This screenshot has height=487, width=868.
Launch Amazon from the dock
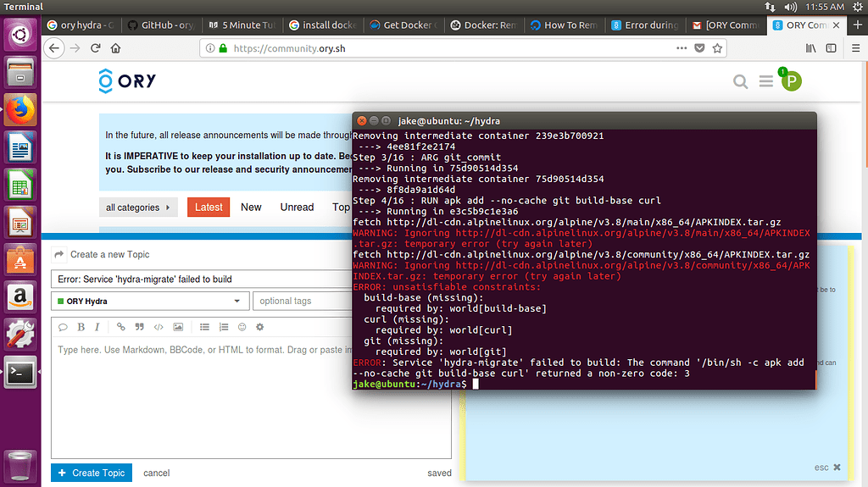click(20, 297)
